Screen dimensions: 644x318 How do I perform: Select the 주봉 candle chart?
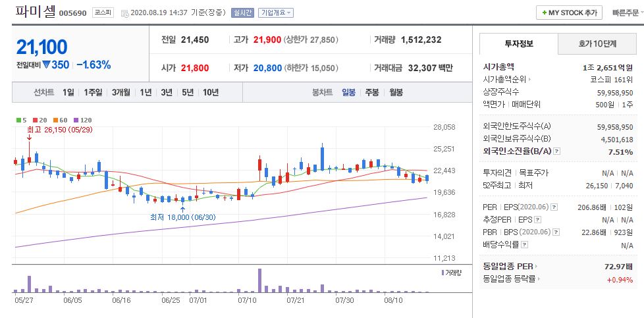tap(372, 92)
